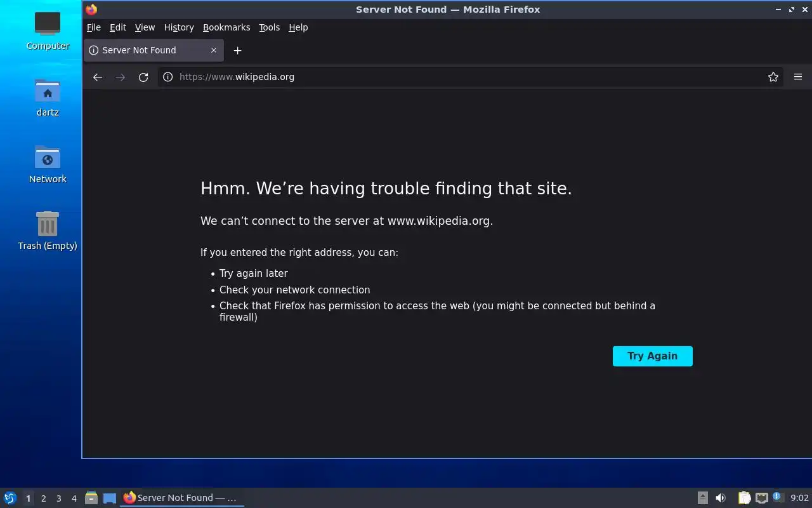Select the Server Not Found tab
Viewport: 812px width, 508px height.
point(154,50)
